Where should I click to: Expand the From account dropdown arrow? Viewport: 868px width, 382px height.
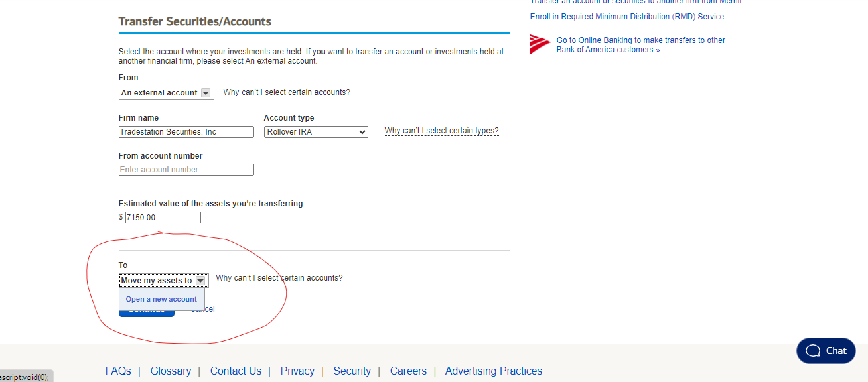pyautogui.click(x=206, y=93)
